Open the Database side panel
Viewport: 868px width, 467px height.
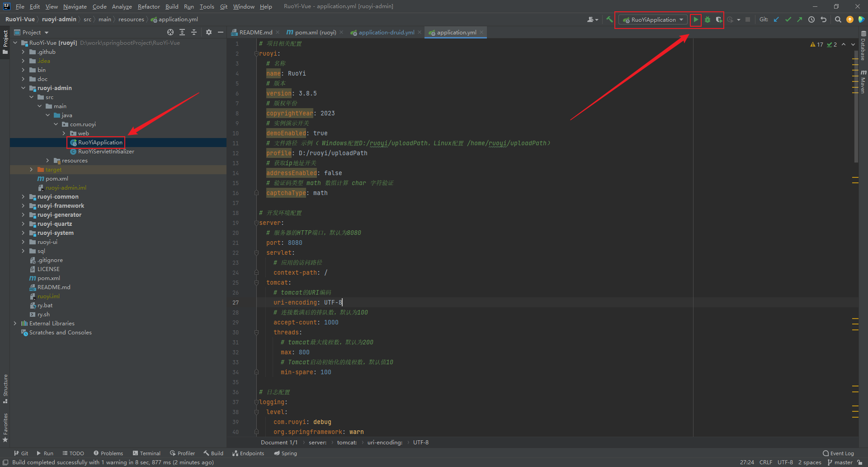[x=863, y=46]
